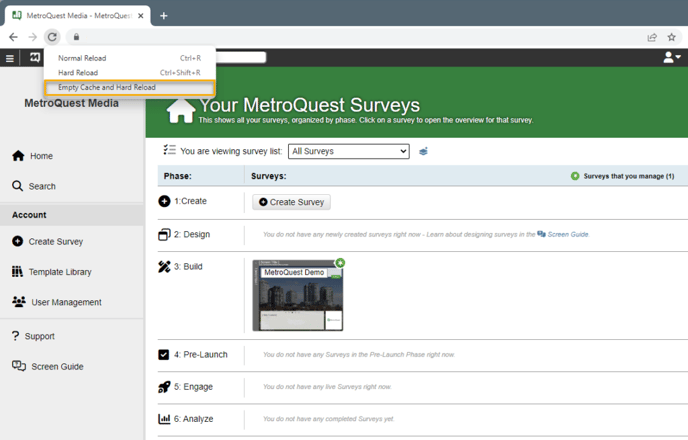Open a new browser tab
This screenshot has height=440, width=688.
(164, 15)
